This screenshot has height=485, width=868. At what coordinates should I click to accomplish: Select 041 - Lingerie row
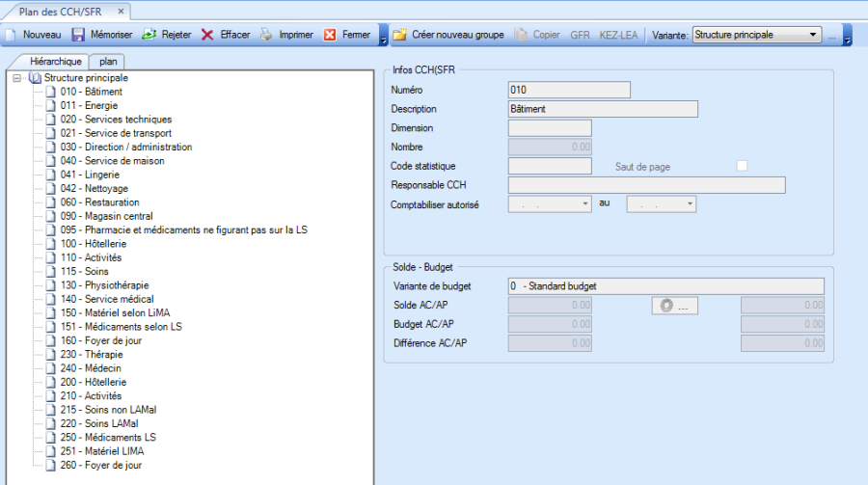pos(90,175)
